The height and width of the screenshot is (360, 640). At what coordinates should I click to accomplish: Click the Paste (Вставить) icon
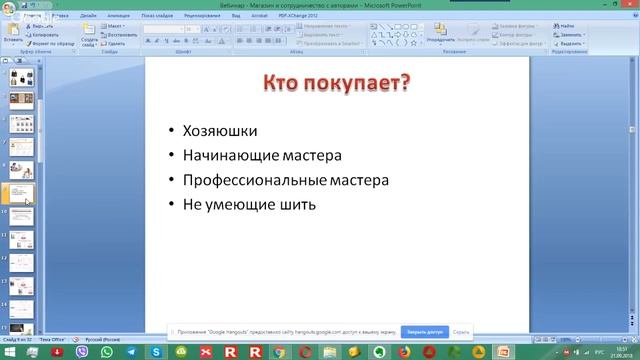pos(13,30)
